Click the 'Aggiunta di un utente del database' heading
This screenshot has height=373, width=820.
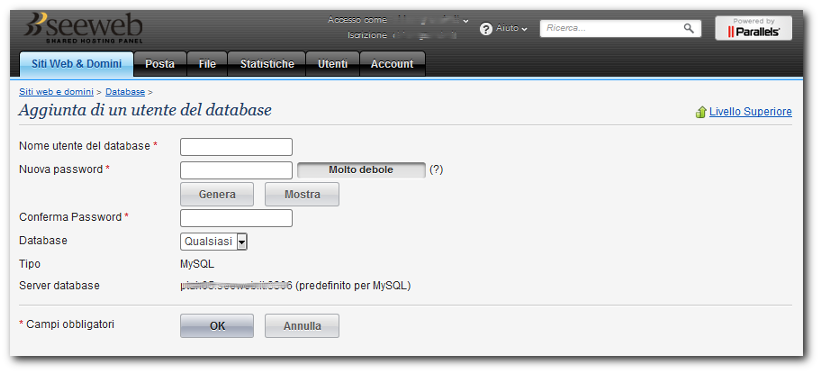(x=145, y=110)
